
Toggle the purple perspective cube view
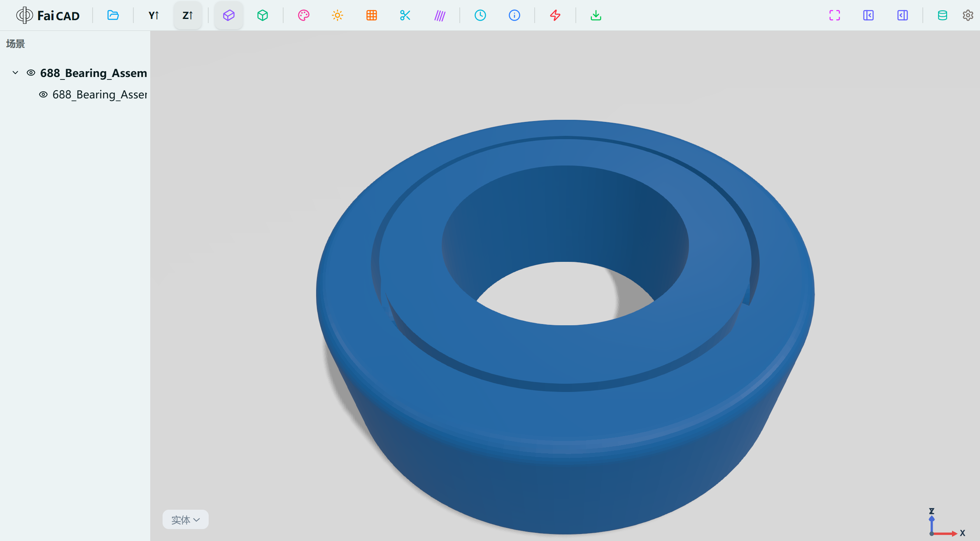tap(229, 15)
